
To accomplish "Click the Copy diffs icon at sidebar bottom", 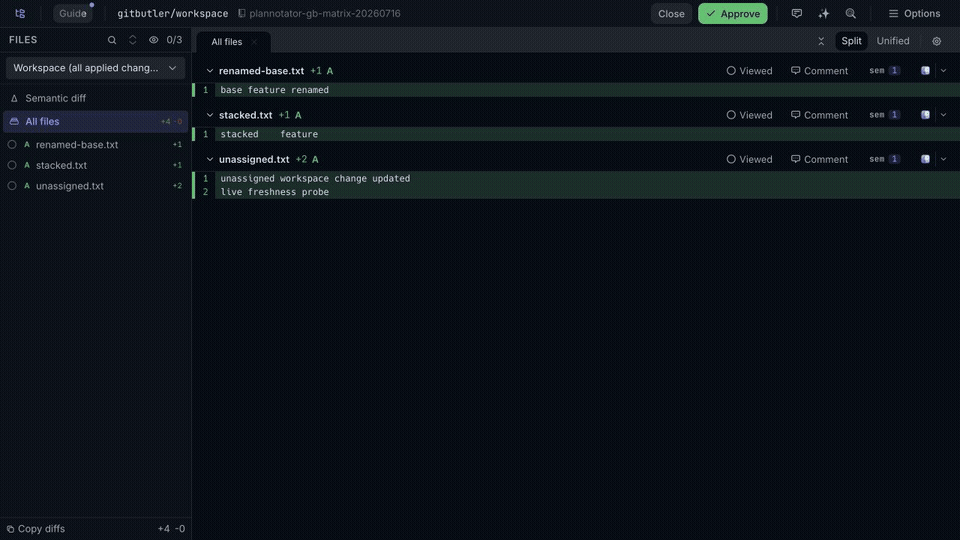I will click(10, 529).
